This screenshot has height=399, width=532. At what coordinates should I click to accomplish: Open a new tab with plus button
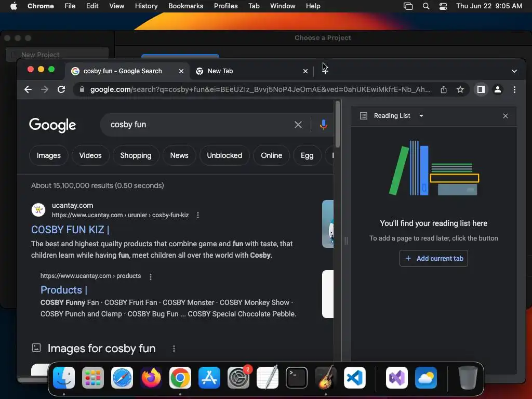(x=325, y=71)
